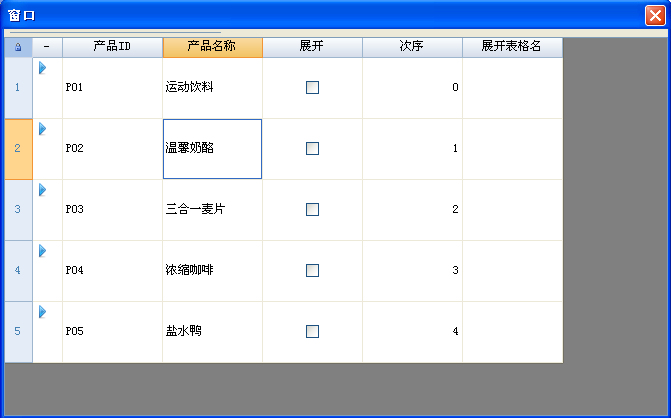Screen dimensions: 671x418
Task: Select row header number 5
Action: (x=18, y=332)
